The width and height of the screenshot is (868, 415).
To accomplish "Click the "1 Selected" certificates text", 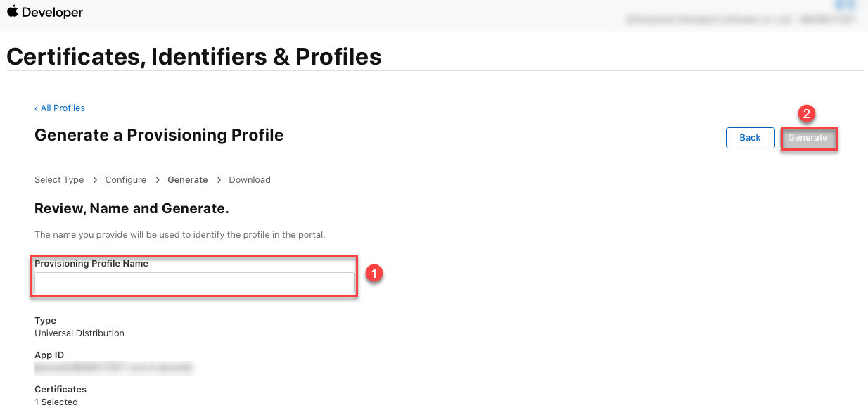I will [56, 402].
